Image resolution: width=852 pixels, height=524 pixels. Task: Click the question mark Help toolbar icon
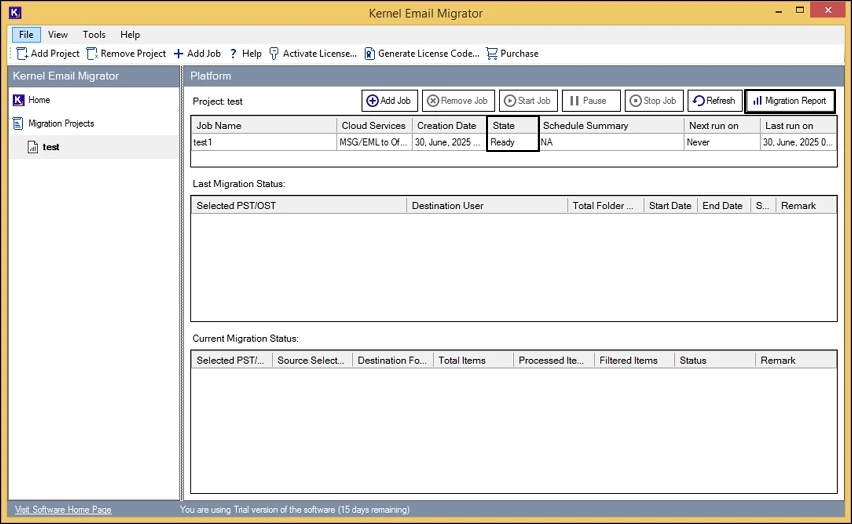pyautogui.click(x=233, y=53)
